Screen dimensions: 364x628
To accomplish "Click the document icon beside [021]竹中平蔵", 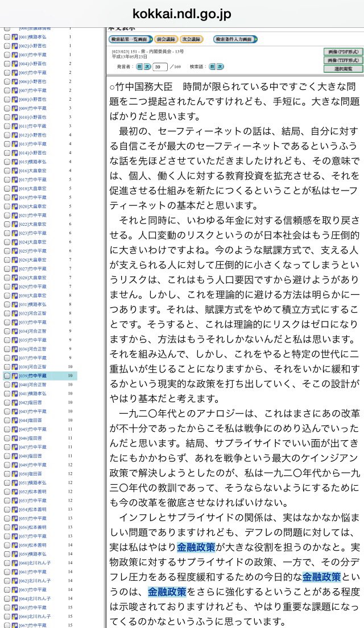I will 15,215.
